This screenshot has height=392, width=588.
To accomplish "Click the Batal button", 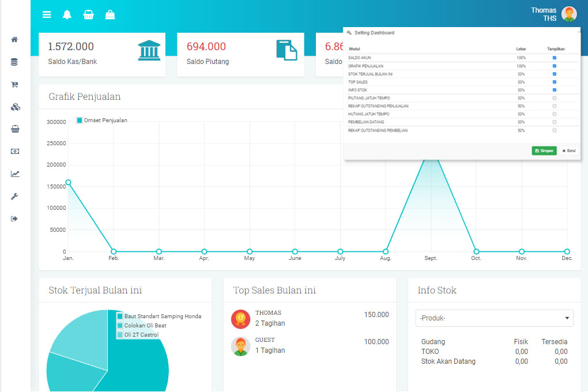I will click(x=569, y=150).
